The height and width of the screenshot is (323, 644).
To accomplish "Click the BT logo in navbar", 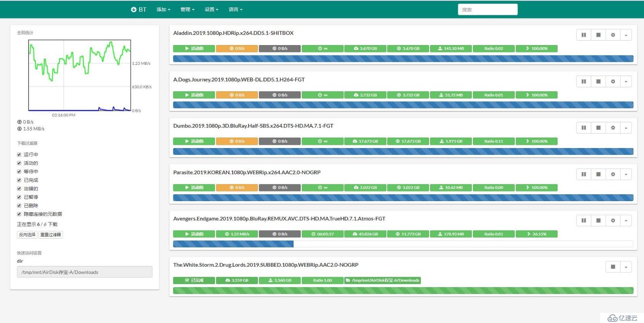I will click(138, 9).
